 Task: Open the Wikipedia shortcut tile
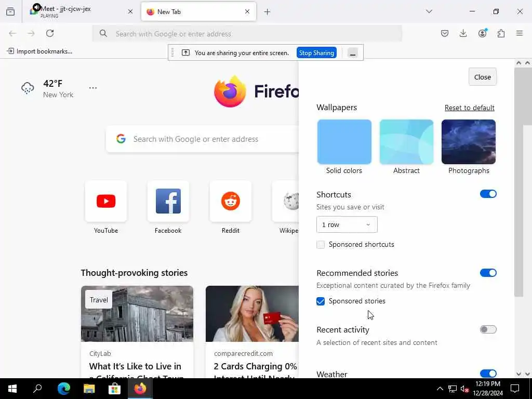coord(286,201)
